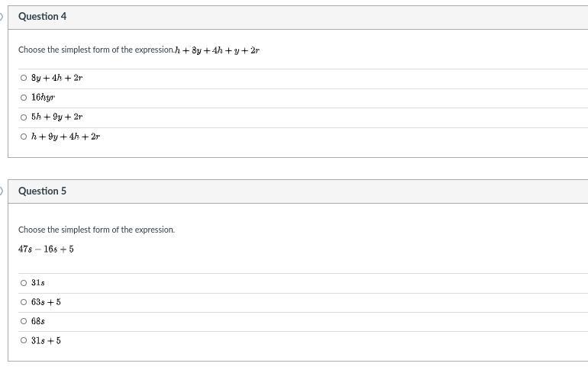Click the Question 5 header title
The height and width of the screenshot is (373, 588).
(42, 191)
